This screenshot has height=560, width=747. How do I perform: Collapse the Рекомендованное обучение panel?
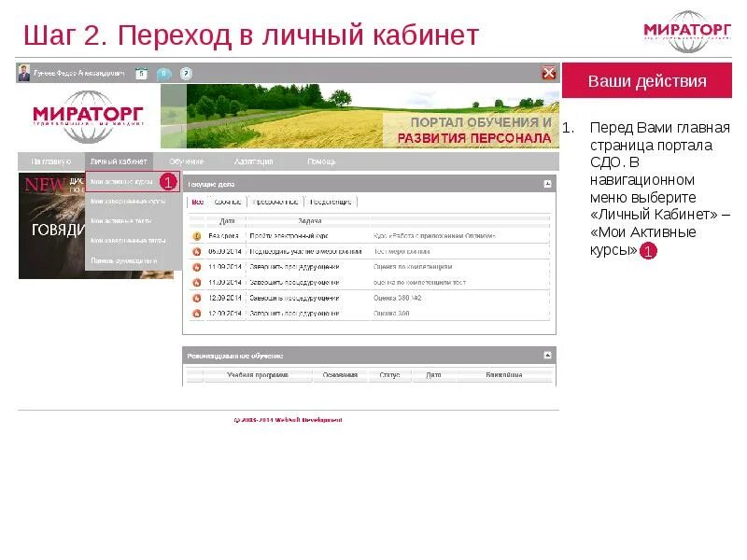point(547,356)
